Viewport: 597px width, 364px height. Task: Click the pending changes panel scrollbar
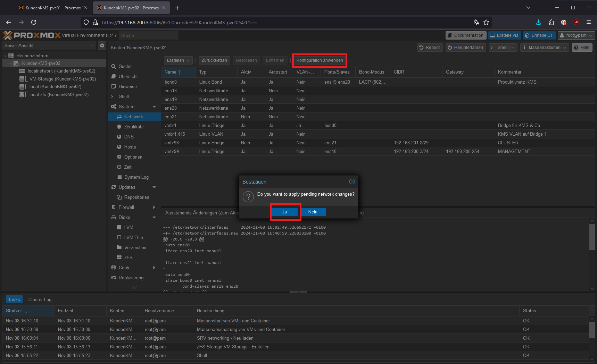point(592,237)
